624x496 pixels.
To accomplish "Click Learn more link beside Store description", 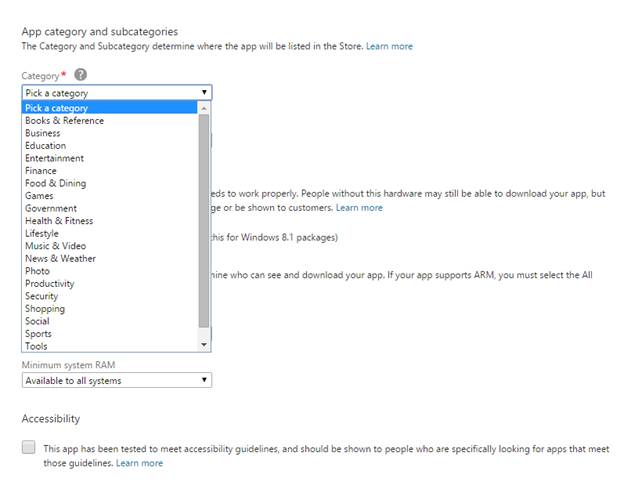I will (389, 46).
